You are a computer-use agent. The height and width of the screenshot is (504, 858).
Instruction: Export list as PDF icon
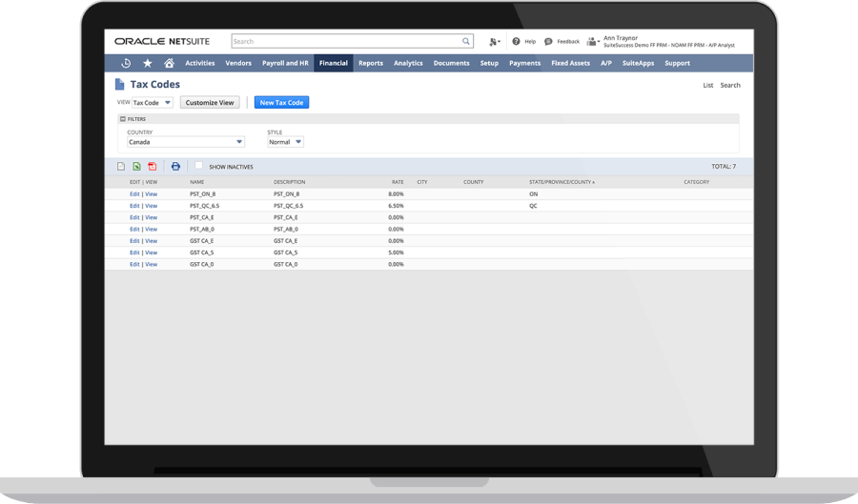coord(153,166)
